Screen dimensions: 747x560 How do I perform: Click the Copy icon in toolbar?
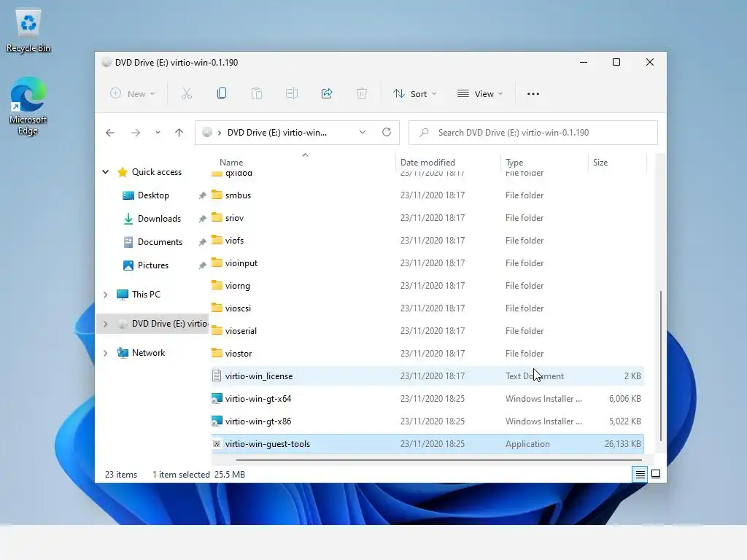222,94
